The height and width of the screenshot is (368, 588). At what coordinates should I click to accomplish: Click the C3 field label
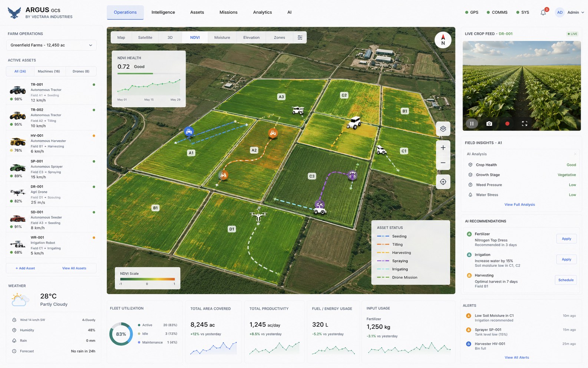[x=312, y=176]
